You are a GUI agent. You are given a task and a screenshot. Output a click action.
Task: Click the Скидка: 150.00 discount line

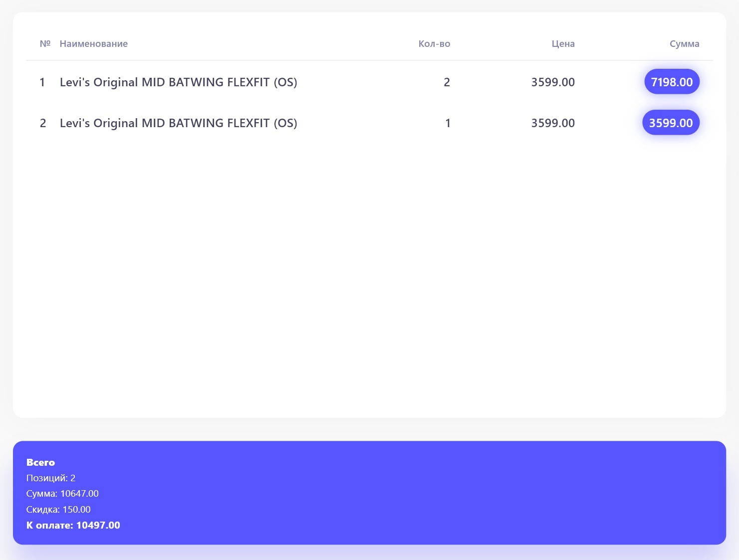[58, 510]
